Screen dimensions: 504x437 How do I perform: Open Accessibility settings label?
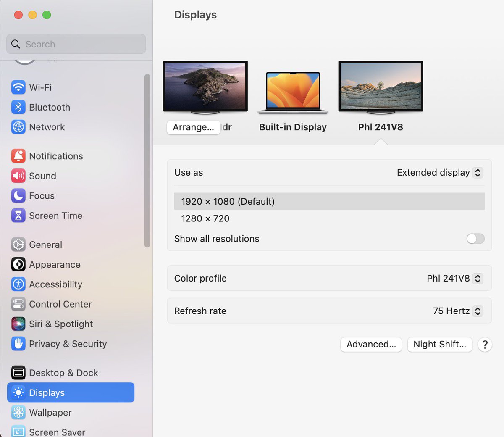tap(55, 284)
